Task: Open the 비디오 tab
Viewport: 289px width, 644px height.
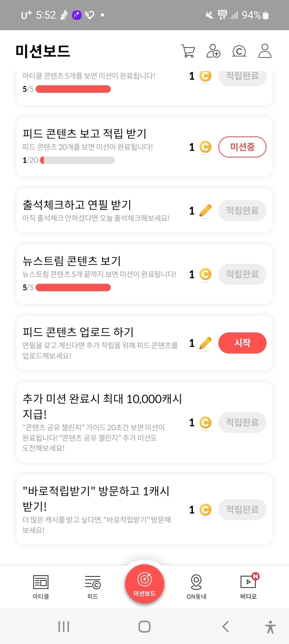Action: point(249,587)
